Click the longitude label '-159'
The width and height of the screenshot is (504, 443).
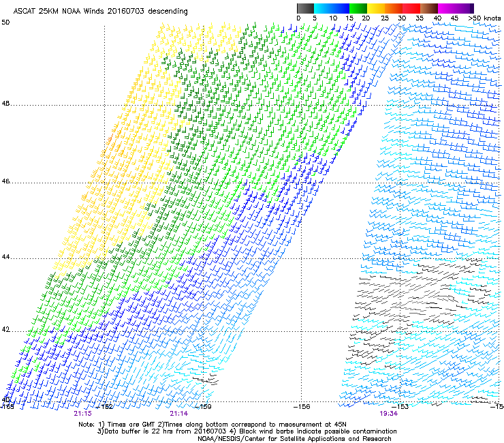(203, 407)
